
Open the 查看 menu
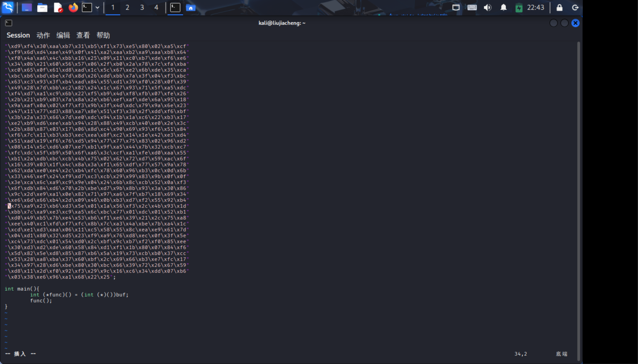83,35
